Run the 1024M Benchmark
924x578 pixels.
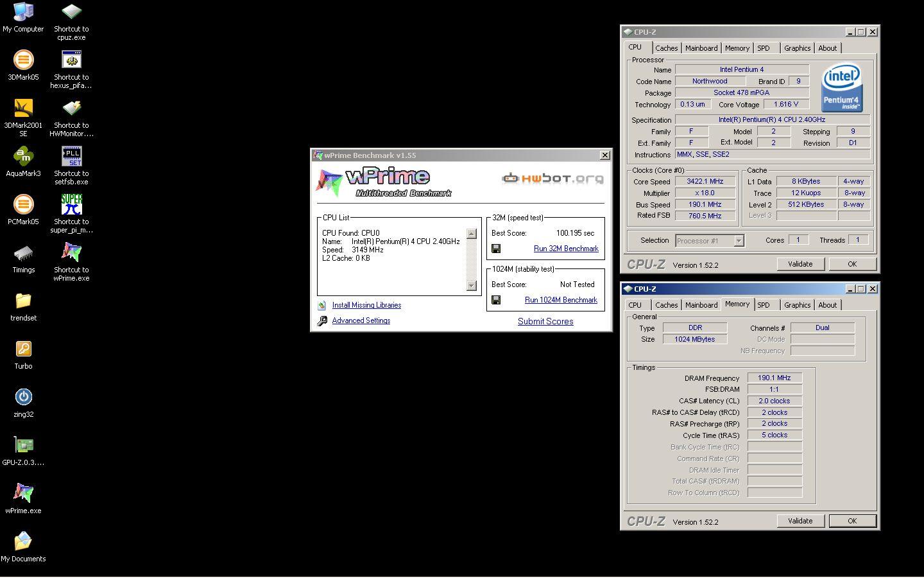click(x=561, y=300)
